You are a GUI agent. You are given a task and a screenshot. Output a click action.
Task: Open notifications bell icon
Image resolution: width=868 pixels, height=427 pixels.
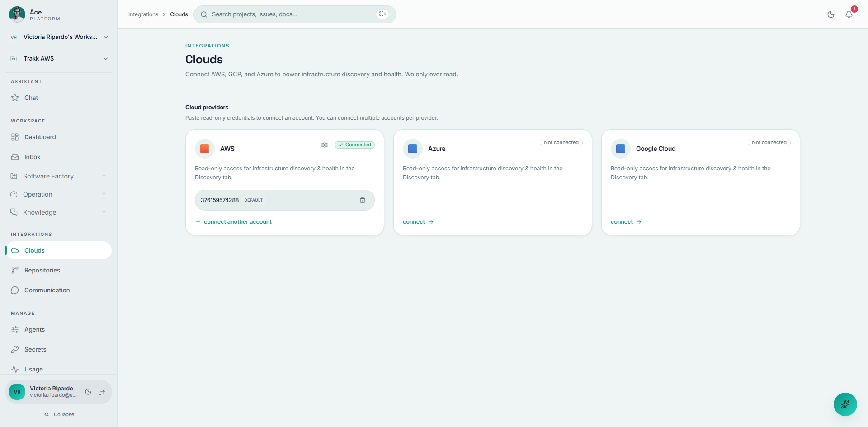tap(849, 14)
